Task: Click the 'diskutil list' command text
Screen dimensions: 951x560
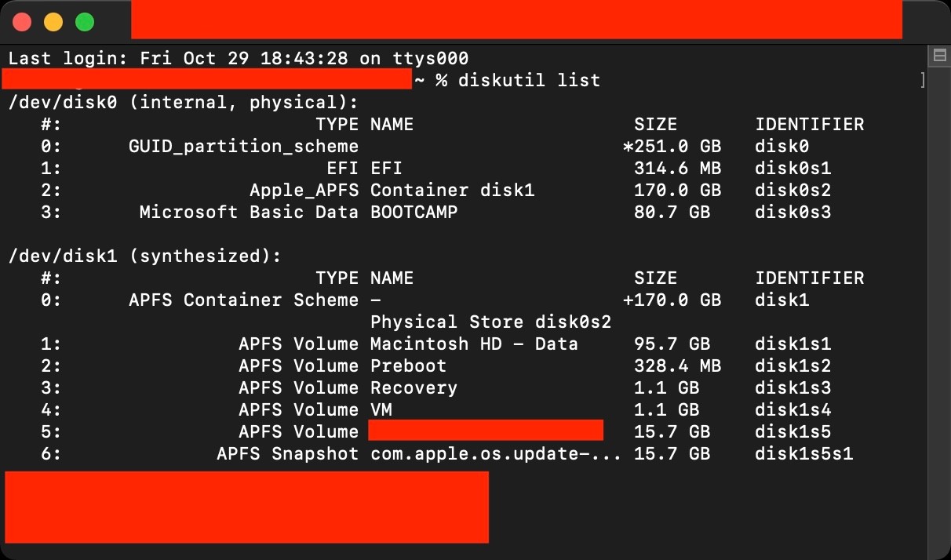Action: tap(529, 80)
